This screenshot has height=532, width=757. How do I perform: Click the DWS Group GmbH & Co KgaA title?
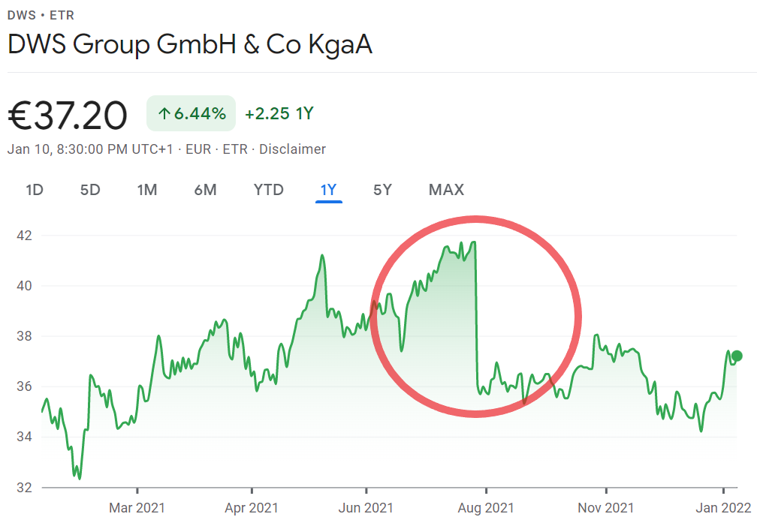coord(190,45)
